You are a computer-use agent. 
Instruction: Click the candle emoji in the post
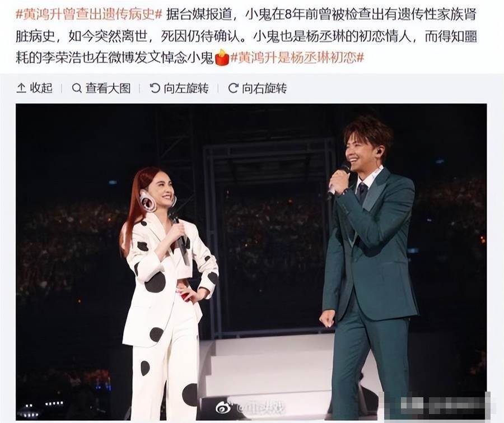tap(222, 57)
